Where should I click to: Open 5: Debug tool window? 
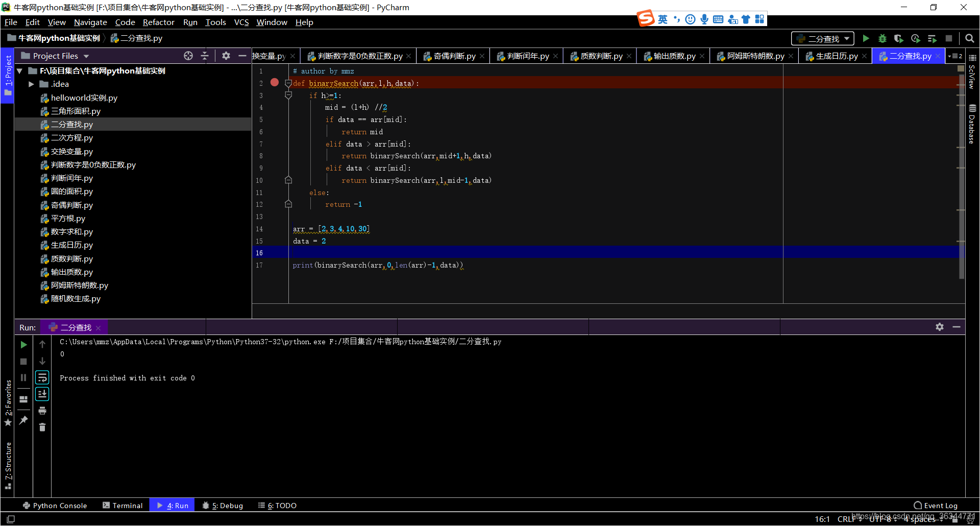[223, 506]
